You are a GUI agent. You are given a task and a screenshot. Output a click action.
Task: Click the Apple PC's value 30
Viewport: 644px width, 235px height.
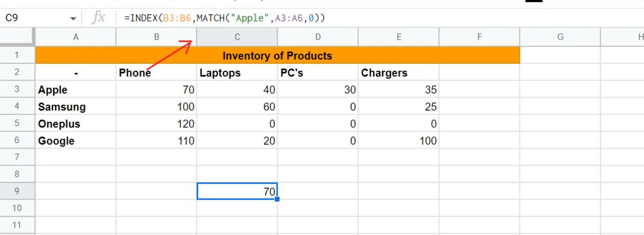tap(318, 90)
